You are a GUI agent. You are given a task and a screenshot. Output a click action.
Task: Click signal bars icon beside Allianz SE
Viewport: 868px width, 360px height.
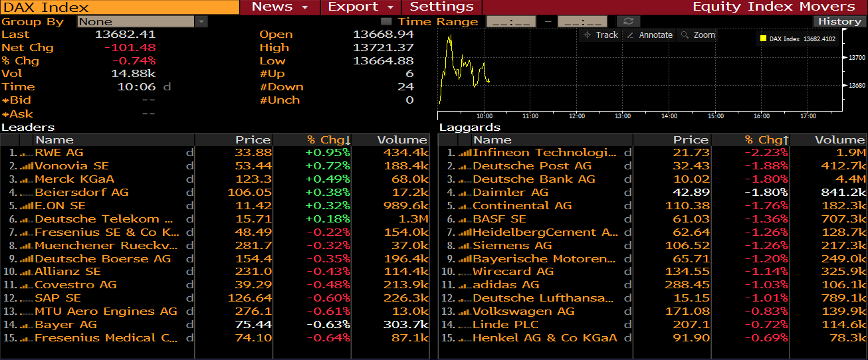(x=27, y=272)
